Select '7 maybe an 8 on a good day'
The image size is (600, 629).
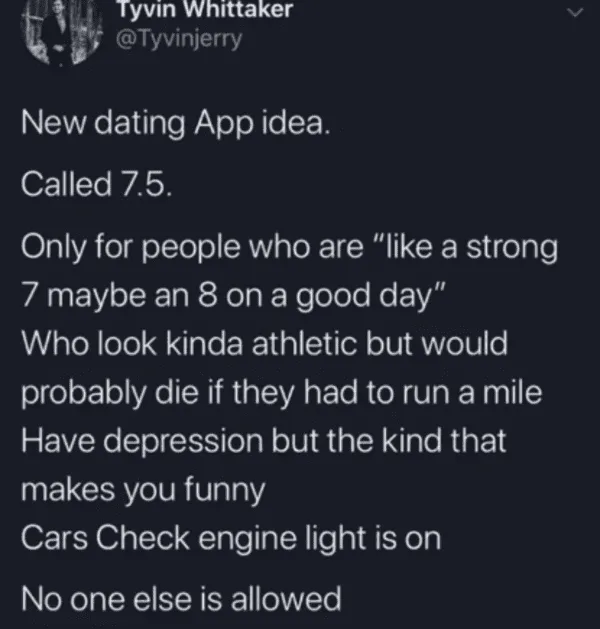click(228, 296)
